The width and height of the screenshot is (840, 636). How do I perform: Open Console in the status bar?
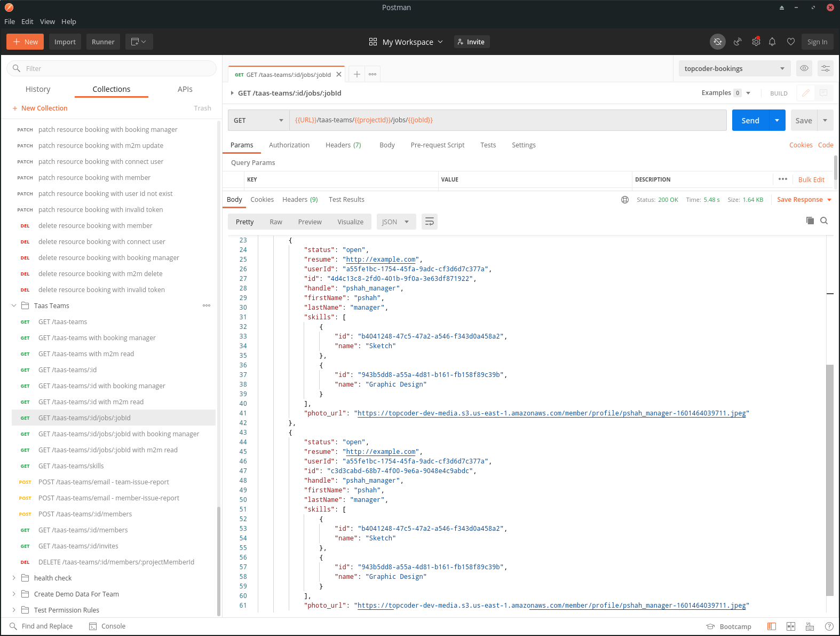click(x=107, y=626)
